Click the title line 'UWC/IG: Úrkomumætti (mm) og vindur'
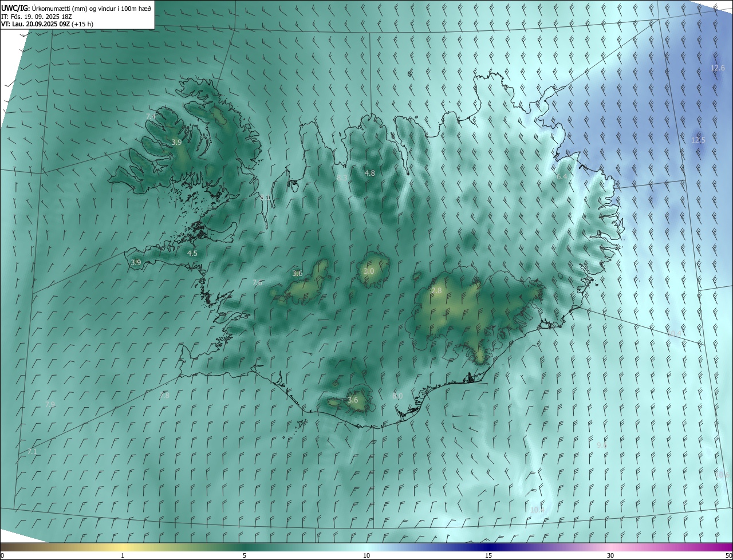This screenshot has height=560, width=733. 76,7
